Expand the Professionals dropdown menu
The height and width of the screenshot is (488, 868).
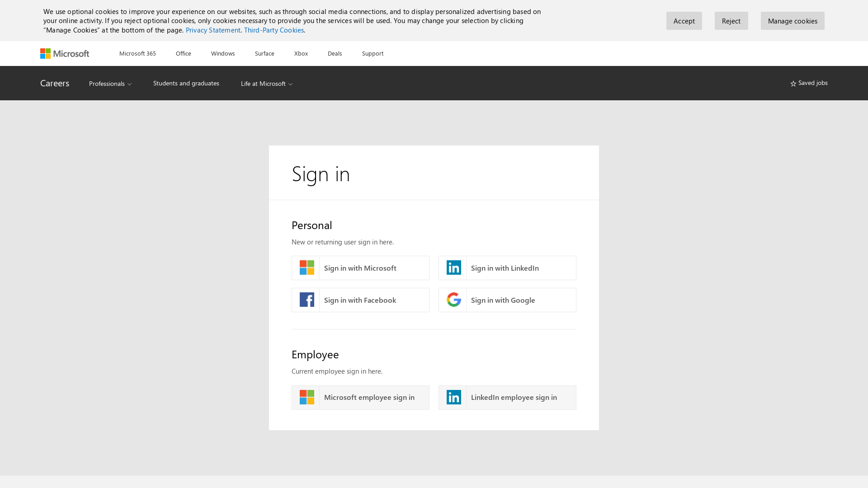[x=110, y=84]
